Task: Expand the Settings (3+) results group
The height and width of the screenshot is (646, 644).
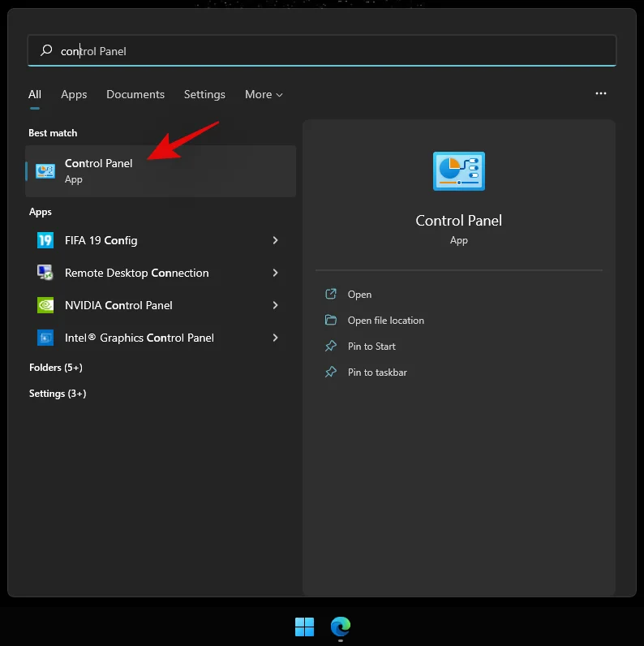Action: pos(58,394)
